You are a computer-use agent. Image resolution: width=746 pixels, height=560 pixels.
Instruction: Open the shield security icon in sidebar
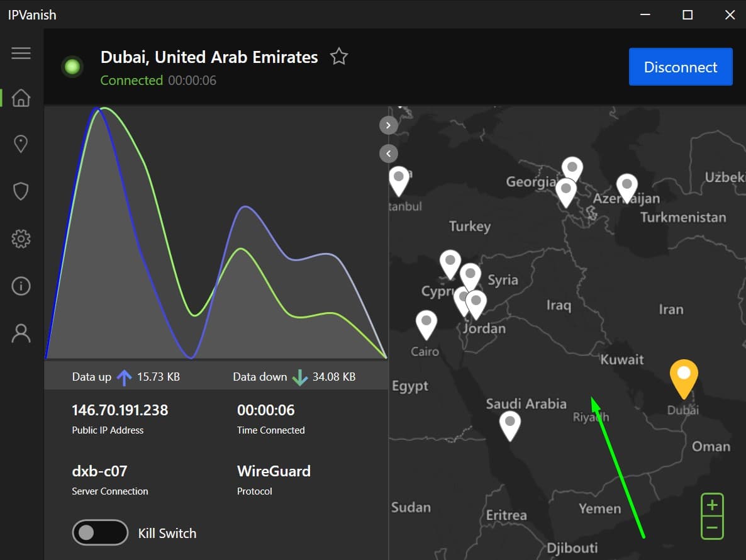[x=21, y=191]
